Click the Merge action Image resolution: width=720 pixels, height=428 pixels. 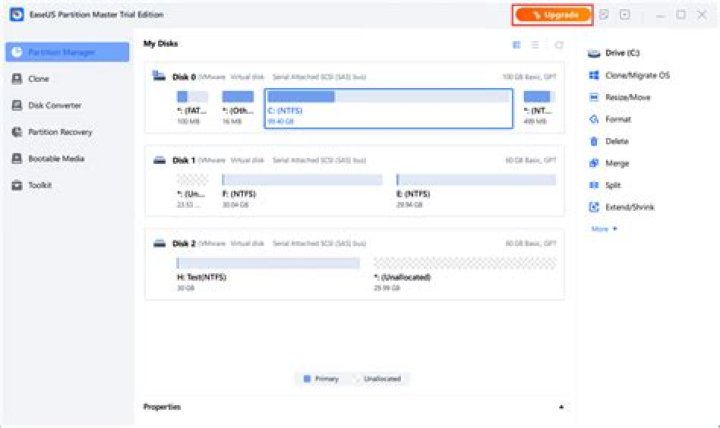tap(617, 163)
